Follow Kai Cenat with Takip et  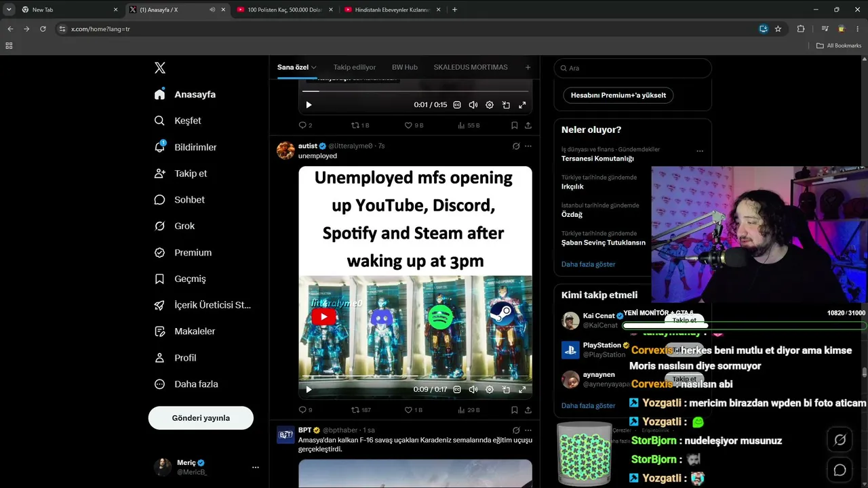(x=684, y=320)
